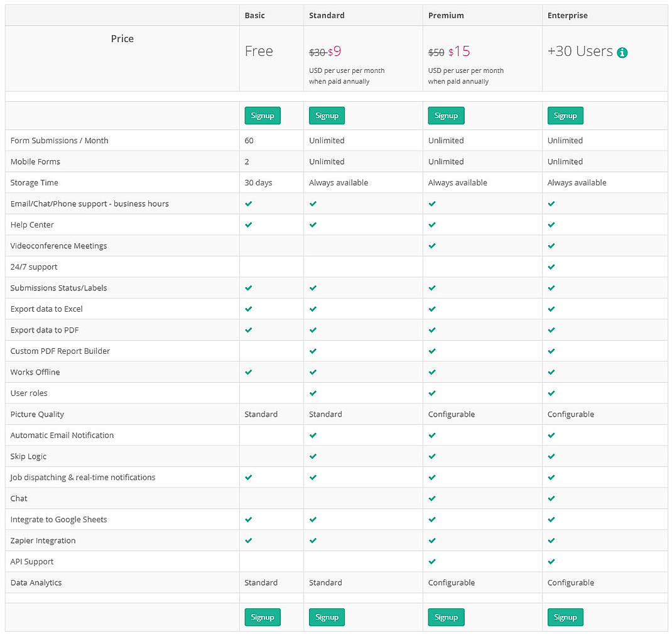Click the Premium checkmark in the Chat row
The image size is (672, 636).
(x=432, y=498)
